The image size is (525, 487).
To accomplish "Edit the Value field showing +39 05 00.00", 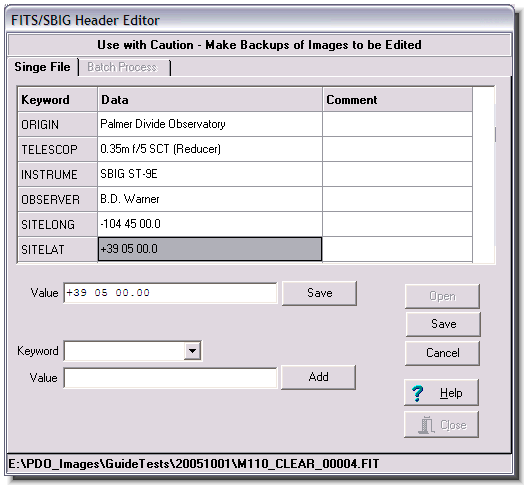I will point(170,293).
